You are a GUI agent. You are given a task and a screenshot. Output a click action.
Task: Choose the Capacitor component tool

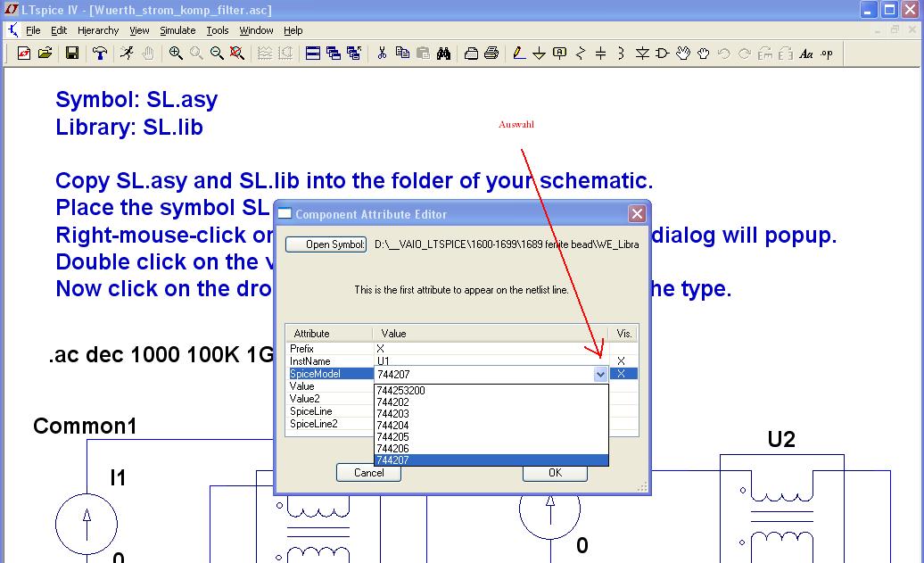[600, 54]
